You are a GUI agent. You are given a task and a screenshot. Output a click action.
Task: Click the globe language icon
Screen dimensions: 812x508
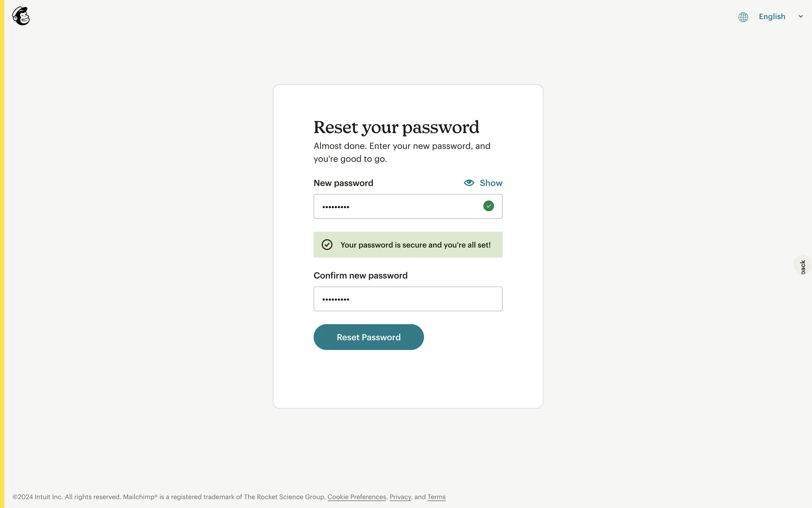743,17
